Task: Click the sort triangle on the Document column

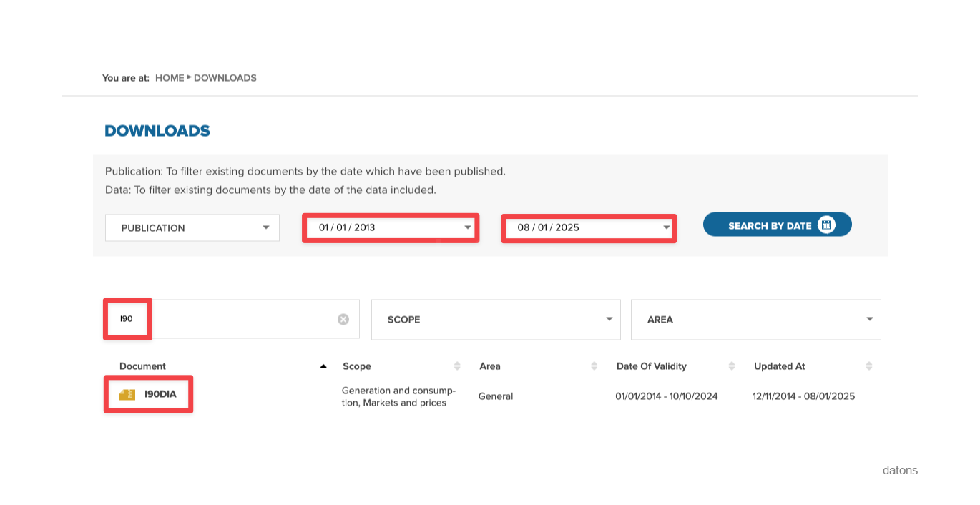Action: coord(323,365)
